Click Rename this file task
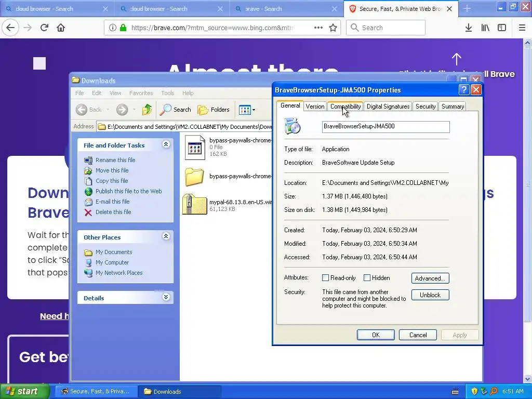 [x=115, y=160]
